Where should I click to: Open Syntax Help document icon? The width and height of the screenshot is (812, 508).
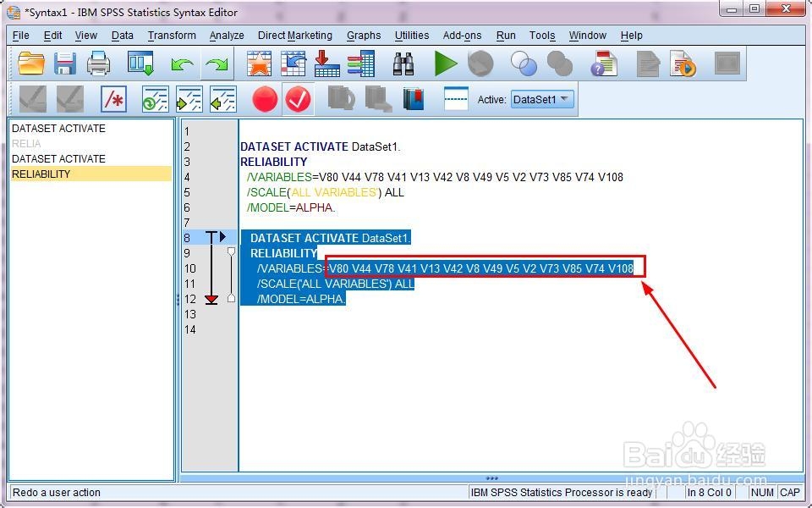[x=604, y=63]
